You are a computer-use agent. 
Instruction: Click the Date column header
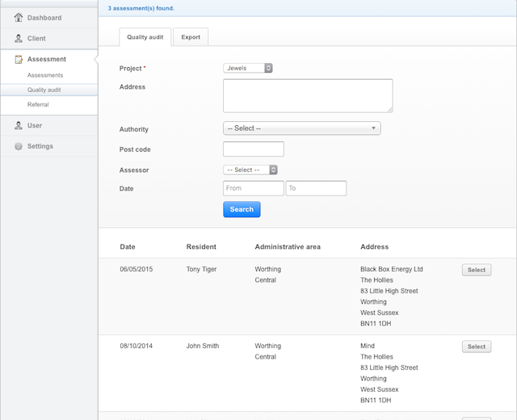(128, 246)
